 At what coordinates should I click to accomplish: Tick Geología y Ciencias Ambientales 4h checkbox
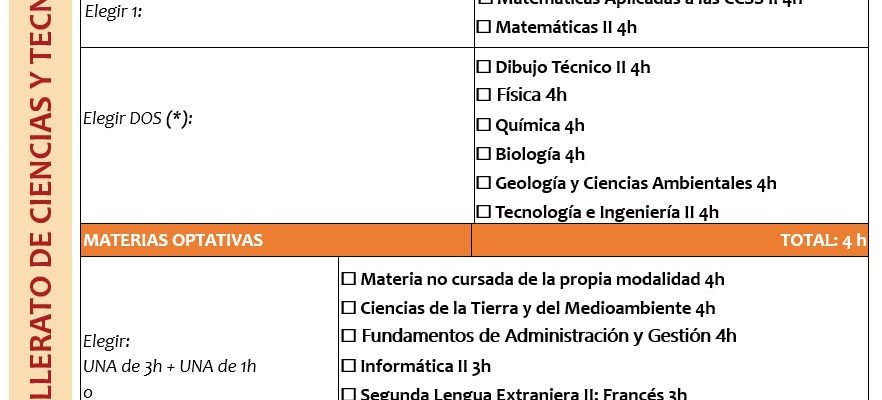pyautogui.click(x=484, y=183)
